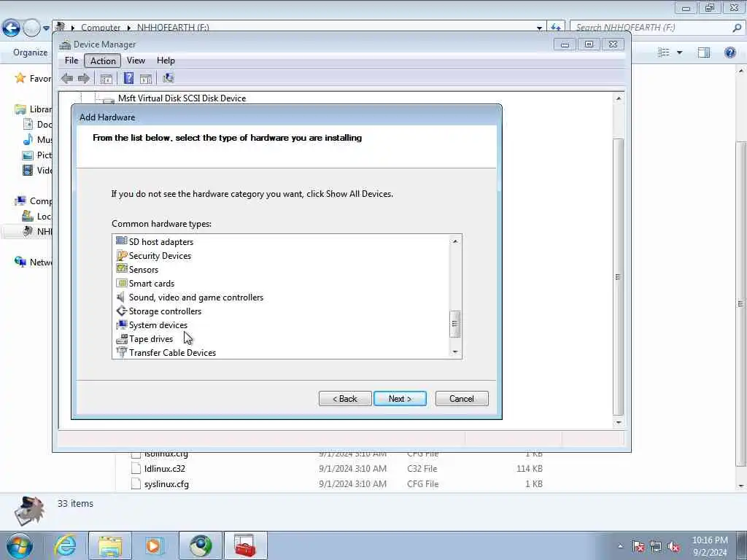747x560 pixels.
Task: Click show/hide console tree toolbar icon
Action: click(107, 79)
